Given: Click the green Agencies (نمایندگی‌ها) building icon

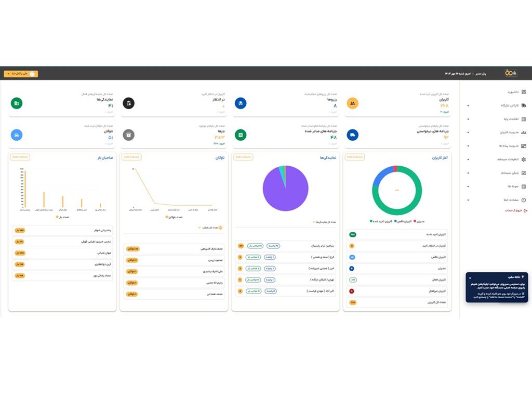Looking at the screenshot, I should click(17, 103).
